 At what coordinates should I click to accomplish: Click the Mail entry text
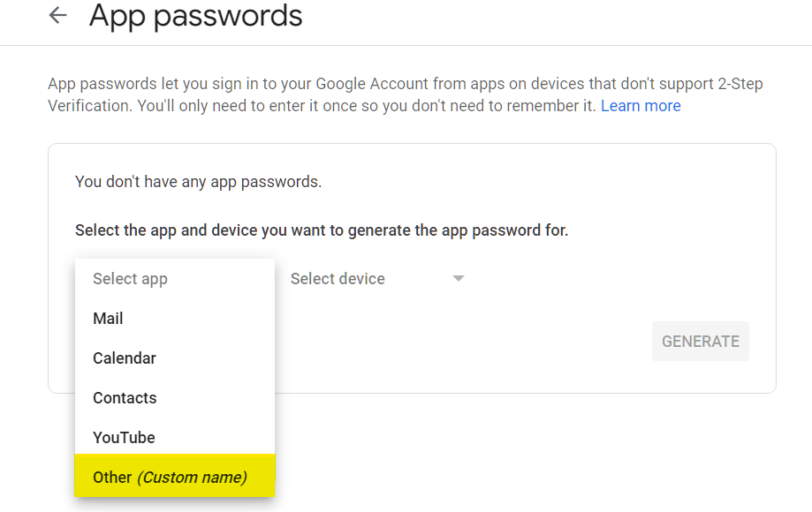click(108, 318)
